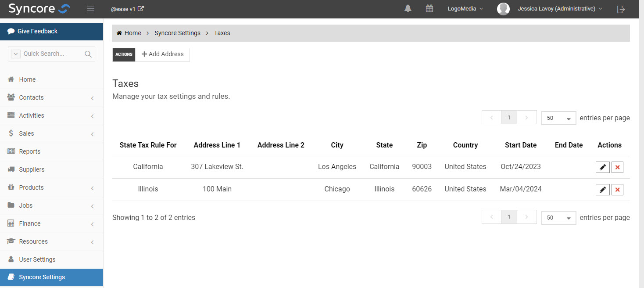Expand the Activities submenu chevron
This screenshot has width=644, height=288.
(x=92, y=116)
